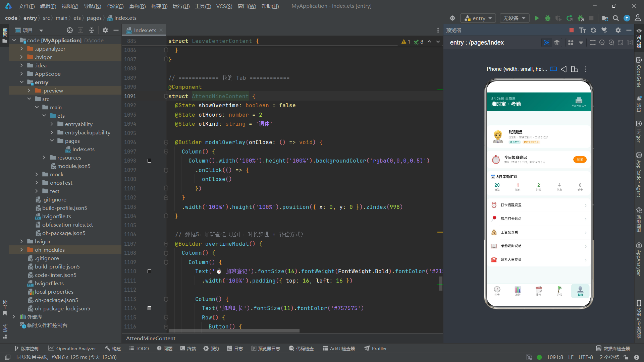Viewport: 644px width, 362px height.
Task: Open the 预览器日志 tool window
Action: point(266,349)
